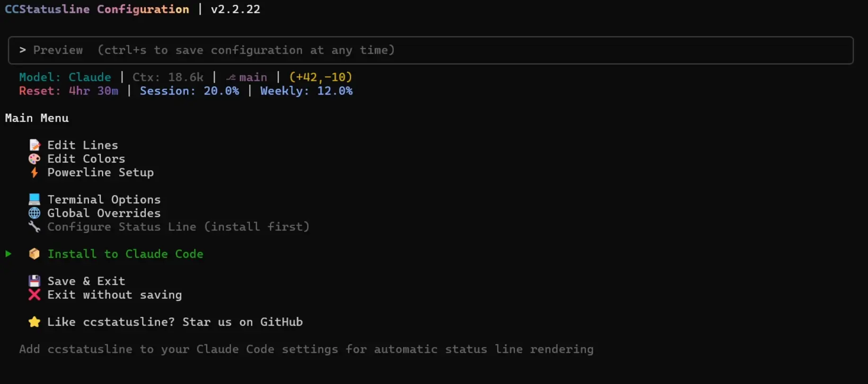The height and width of the screenshot is (384, 868).
Task: Click the Preview prompt box
Action: pyautogui.click(x=431, y=50)
